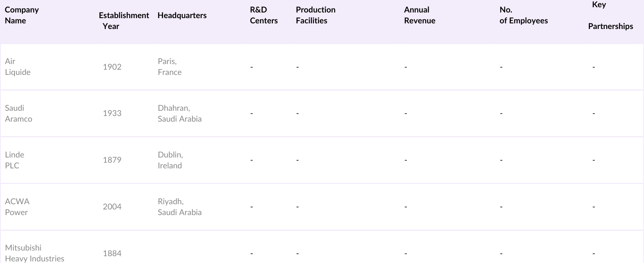This screenshot has height=263, width=644.
Task: Click the Paris, France headquarters cell
Action: (169, 67)
